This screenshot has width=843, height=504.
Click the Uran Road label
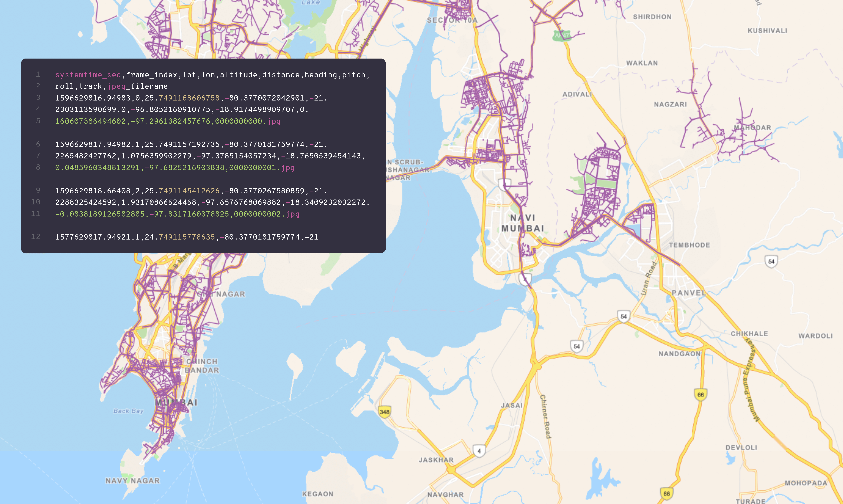pos(648,278)
